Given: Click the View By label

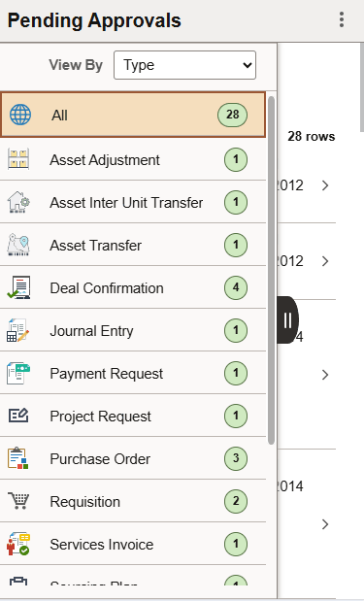Looking at the screenshot, I should 76,65.
